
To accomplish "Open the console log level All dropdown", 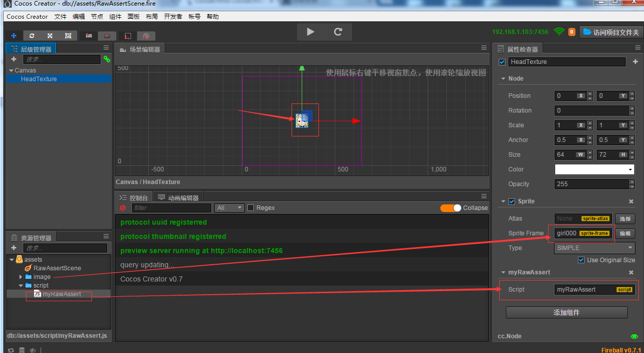I will (230, 208).
